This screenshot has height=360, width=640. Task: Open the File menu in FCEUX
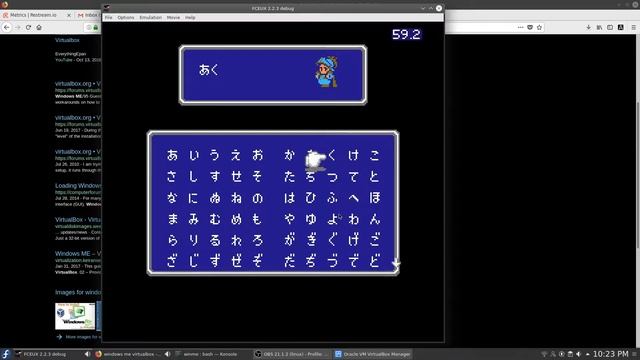[x=108, y=18]
